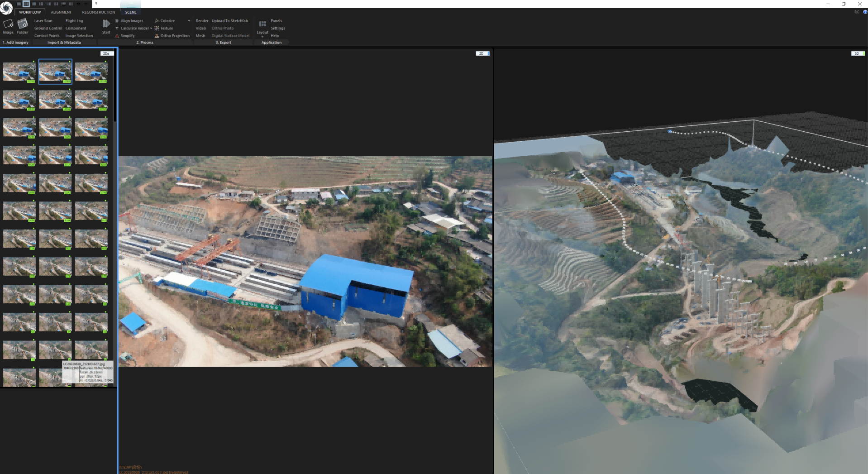Toggle the 2D view label in image panel
The image size is (868, 474).
(482, 53)
